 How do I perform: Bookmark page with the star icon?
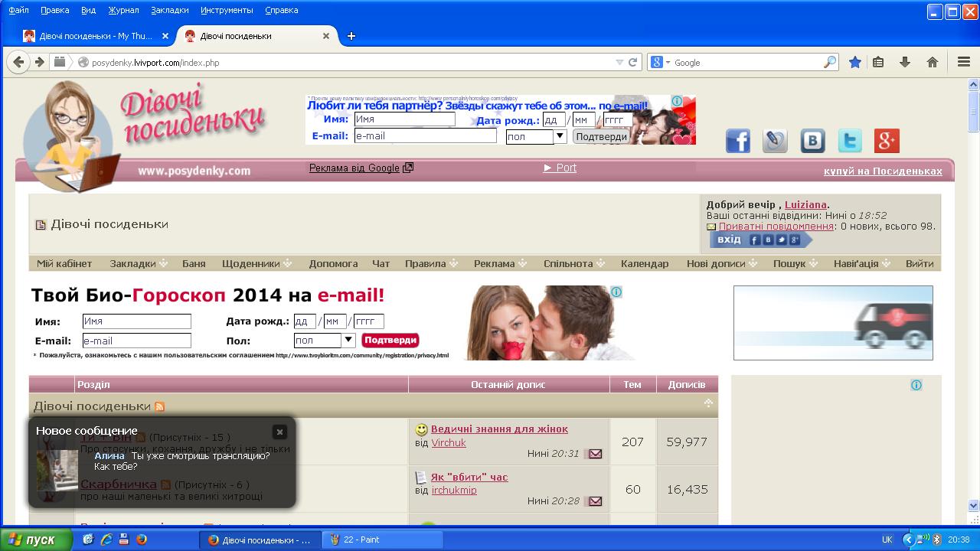click(x=855, y=62)
